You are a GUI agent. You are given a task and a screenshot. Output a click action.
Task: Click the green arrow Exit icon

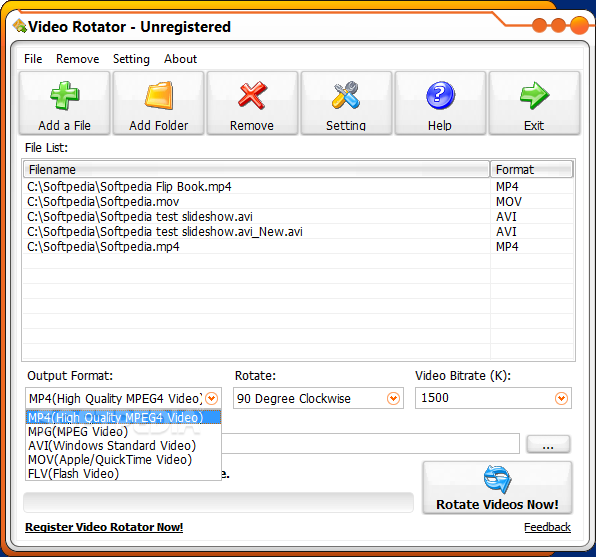pyautogui.click(x=534, y=95)
